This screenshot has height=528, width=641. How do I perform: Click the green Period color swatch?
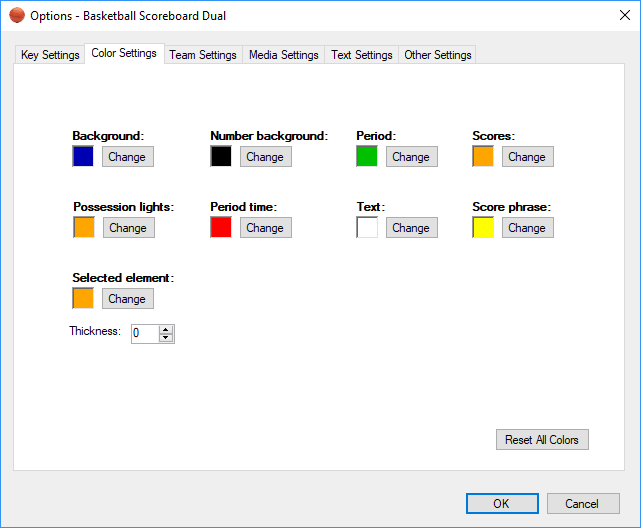367,157
